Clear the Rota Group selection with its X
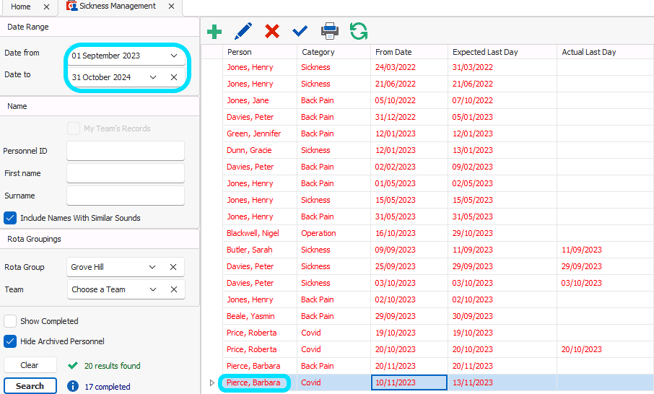This screenshot has width=654, height=394. 173,267
